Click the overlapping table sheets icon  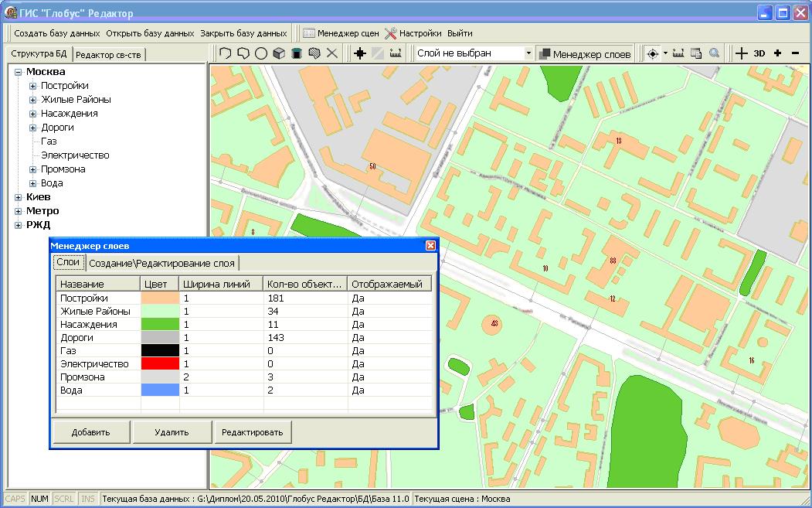[697, 53]
